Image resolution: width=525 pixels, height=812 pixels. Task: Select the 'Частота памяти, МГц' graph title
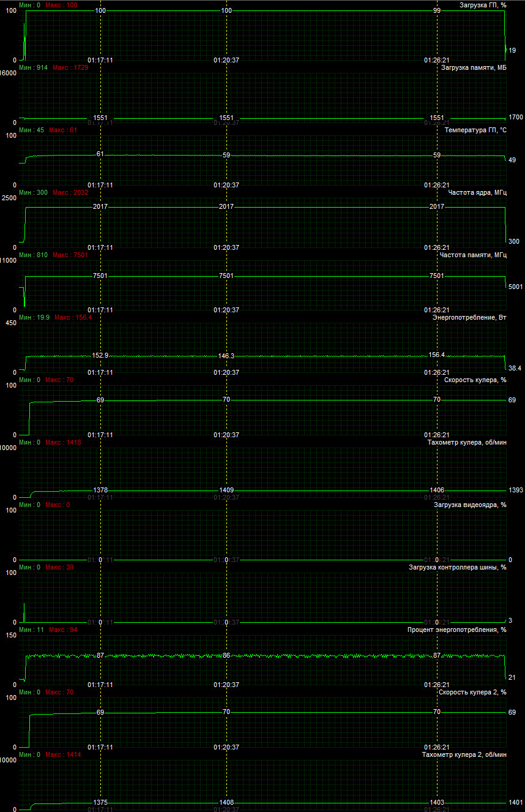click(474, 255)
